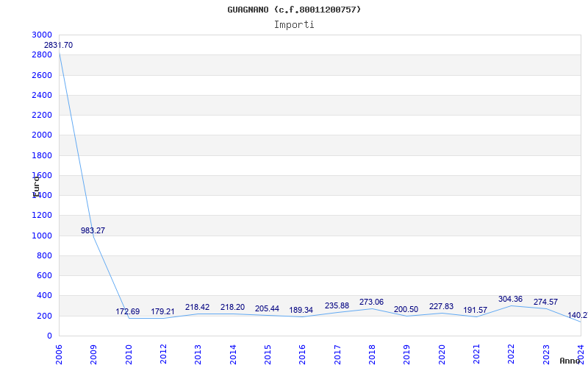Click the x-axis year 2010
Image resolution: width=588 pixels, height=368 pixels.
click(x=129, y=354)
